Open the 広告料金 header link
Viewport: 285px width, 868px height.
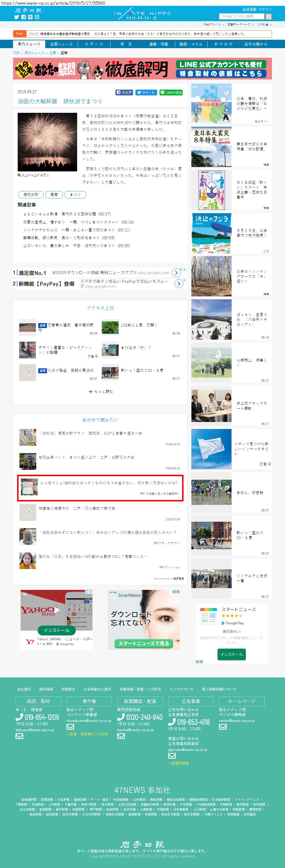263,25
